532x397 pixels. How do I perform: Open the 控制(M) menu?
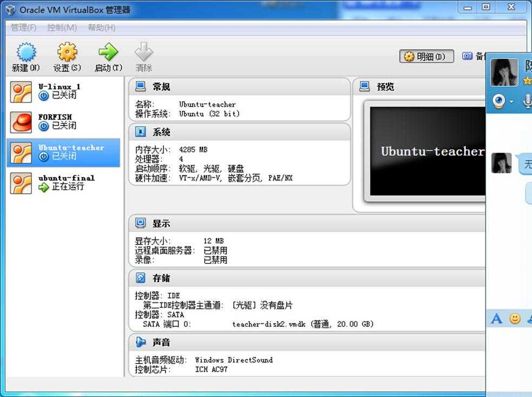coord(62,28)
